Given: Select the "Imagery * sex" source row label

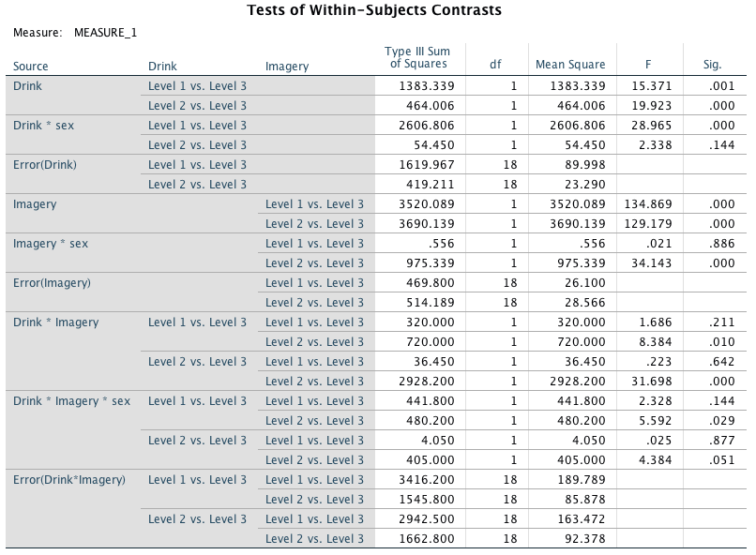Looking at the screenshot, I should [51, 244].
